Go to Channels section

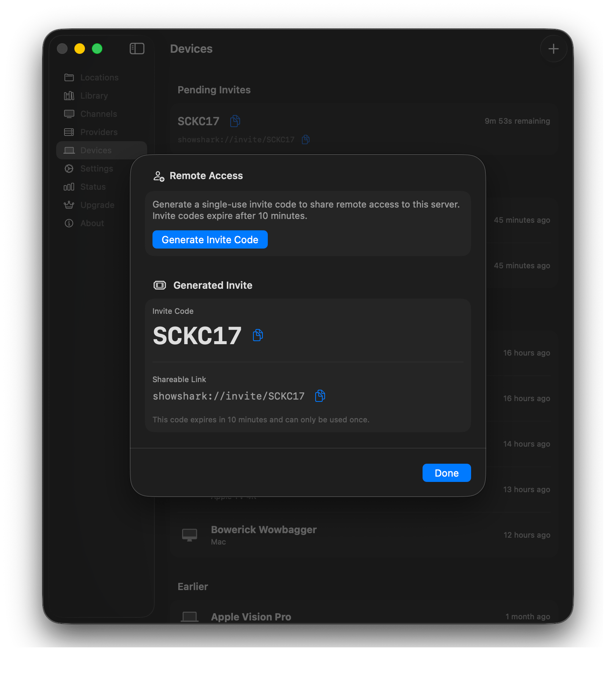click(99, 114)
